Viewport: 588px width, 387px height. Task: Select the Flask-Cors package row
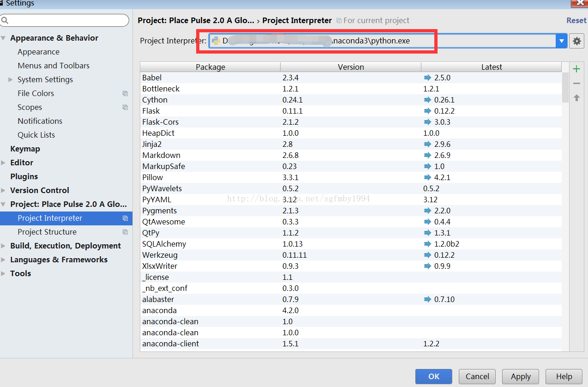pyautogui.click(x=351, y=122)
